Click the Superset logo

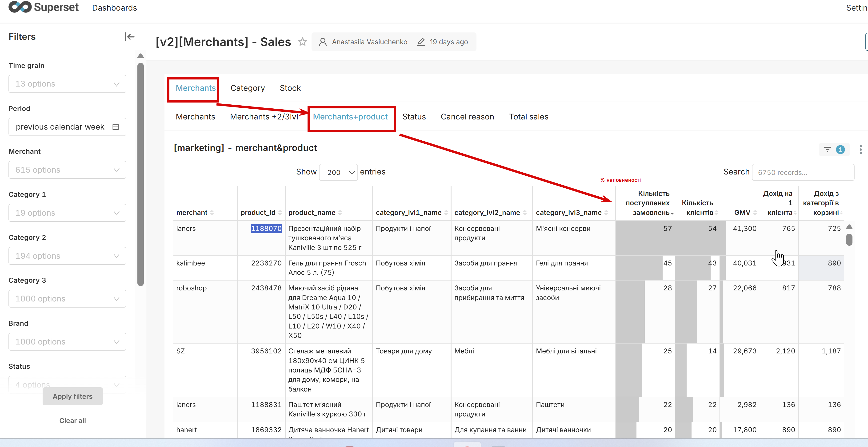44,7
